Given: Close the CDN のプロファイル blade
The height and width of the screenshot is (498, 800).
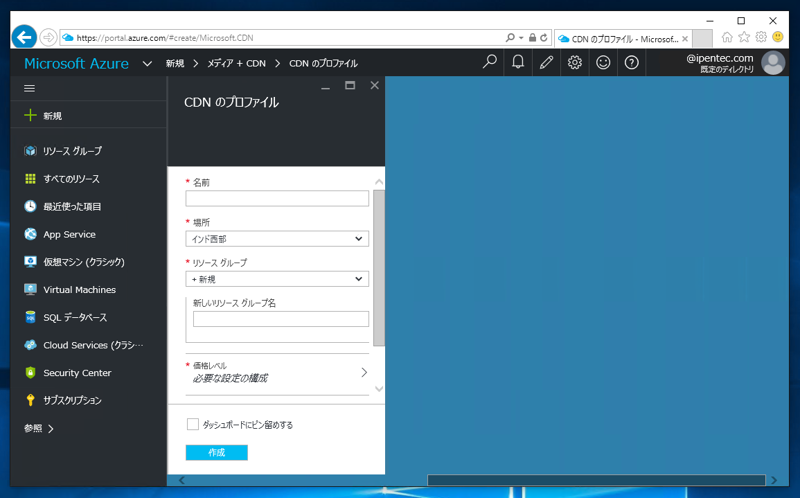Looking at the screenshot, I should tap(374, 85).
